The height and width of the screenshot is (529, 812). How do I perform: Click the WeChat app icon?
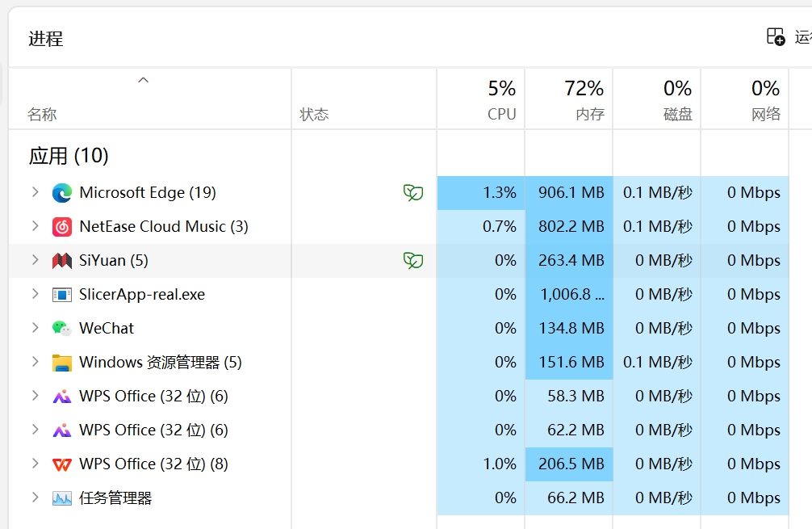(x=62, y=329)
